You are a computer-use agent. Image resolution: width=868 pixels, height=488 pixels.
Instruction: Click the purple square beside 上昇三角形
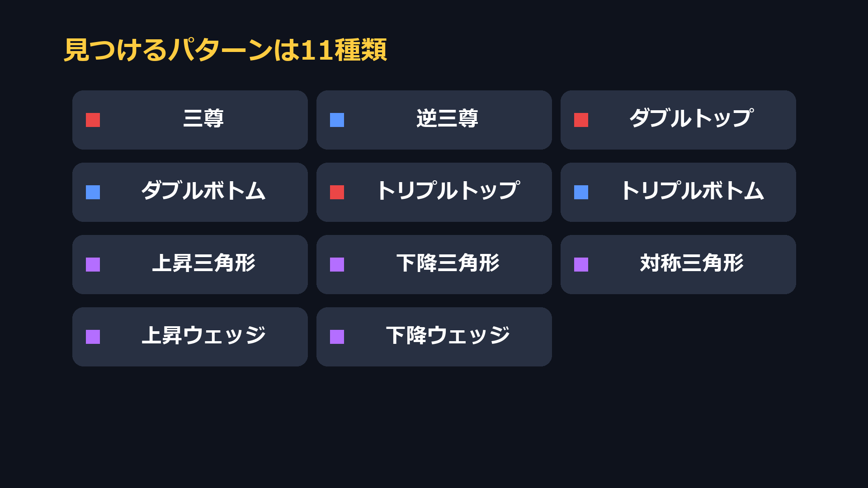(x=93, y=264)
